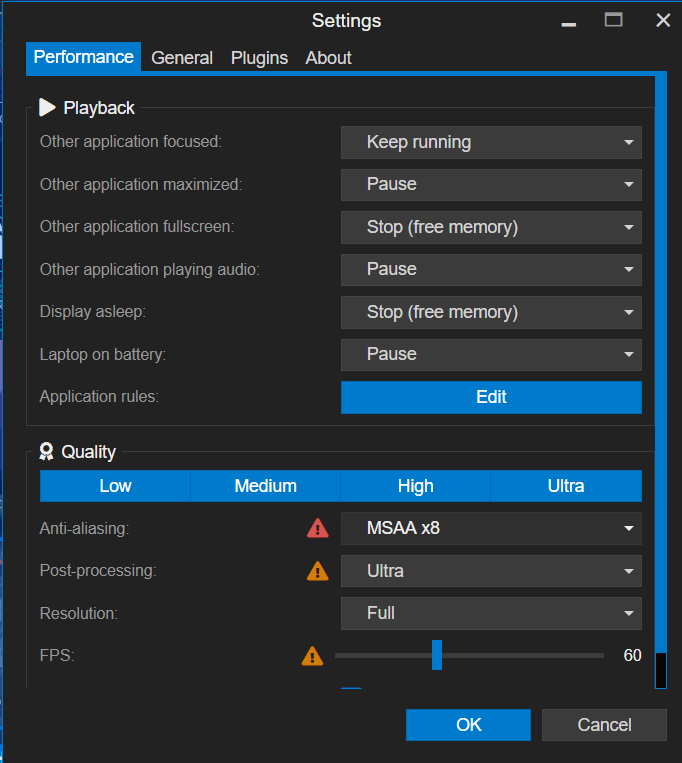The height and width of the screenshot is (763, 682).
Task: Switch to the General tab
Action: point(182,58)
